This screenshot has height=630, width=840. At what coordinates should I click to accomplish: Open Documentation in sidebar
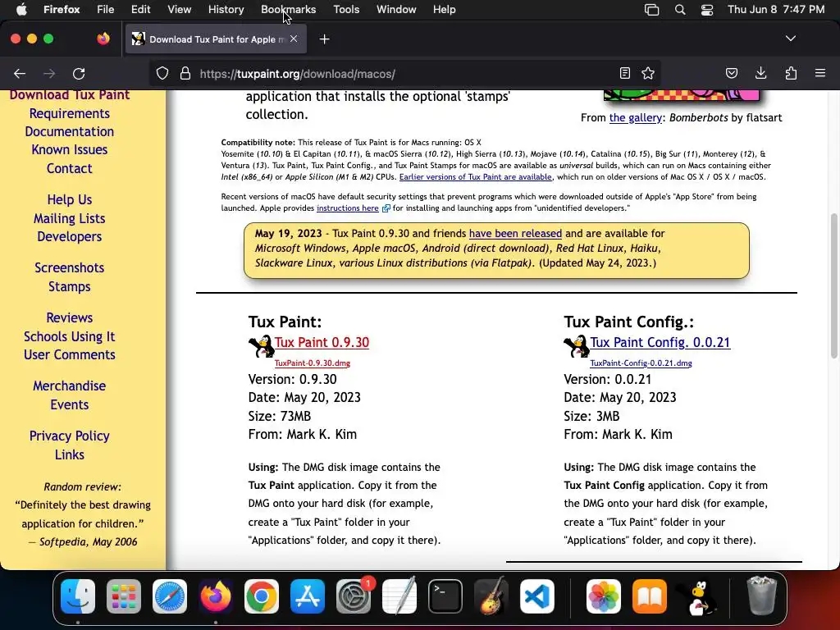(70, 132)
